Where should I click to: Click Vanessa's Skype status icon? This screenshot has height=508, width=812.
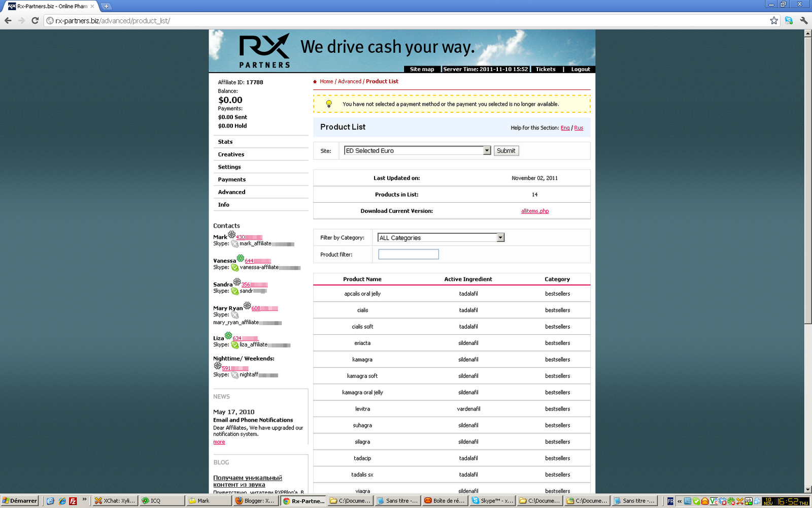click(234, 268)
